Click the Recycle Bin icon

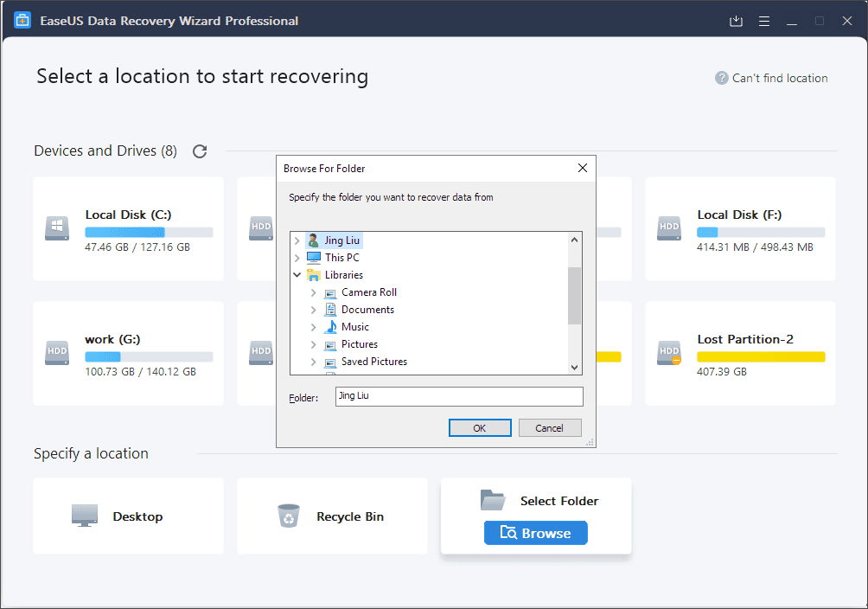(289, 516)
